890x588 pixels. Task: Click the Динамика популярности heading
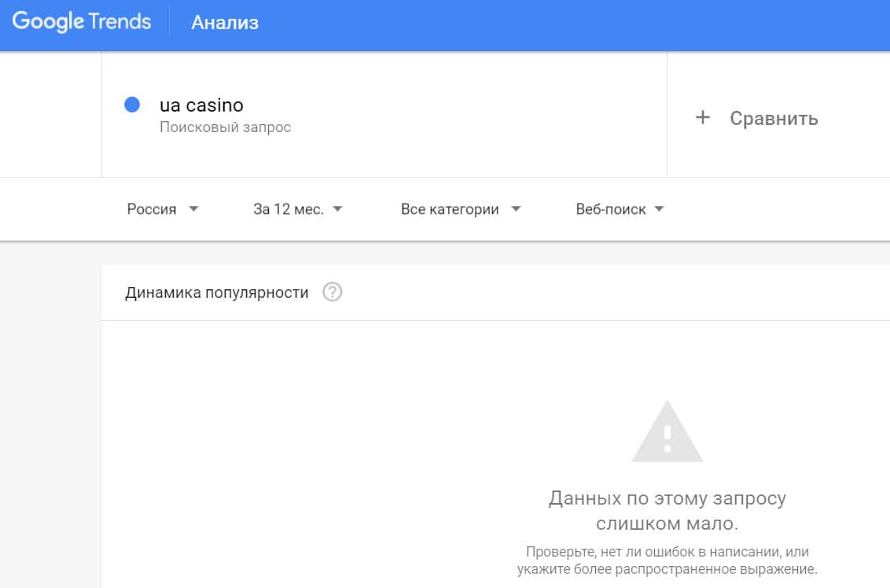pyautogui.click(x=216, y=293)
